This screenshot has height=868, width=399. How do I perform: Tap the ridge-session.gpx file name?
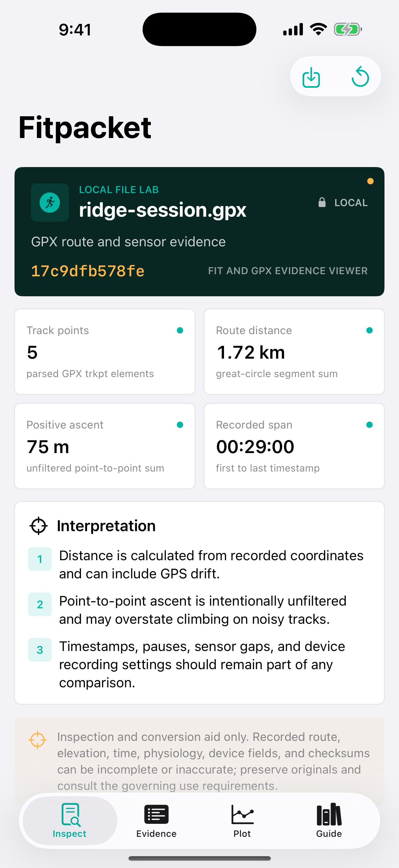163,210
